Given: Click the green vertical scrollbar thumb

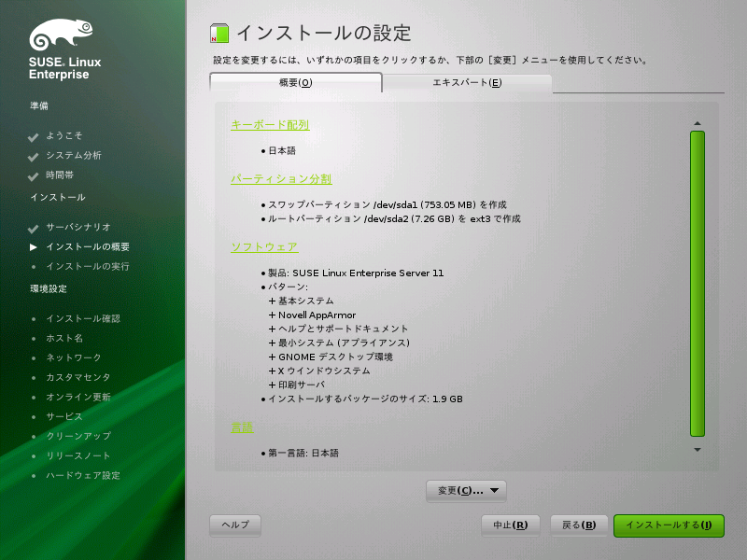Looking at the screenshot, I should [x=698, y=284].
